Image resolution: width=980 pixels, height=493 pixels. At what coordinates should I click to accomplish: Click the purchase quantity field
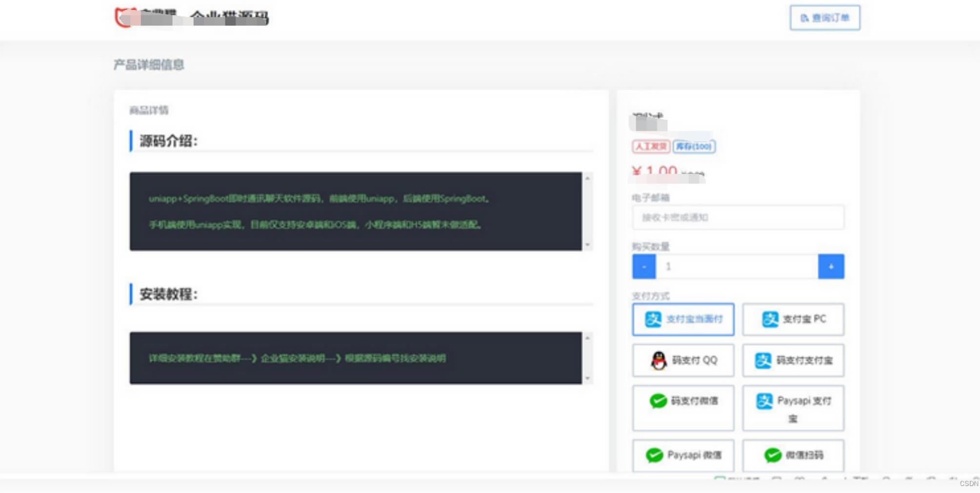tap(737, 267)
